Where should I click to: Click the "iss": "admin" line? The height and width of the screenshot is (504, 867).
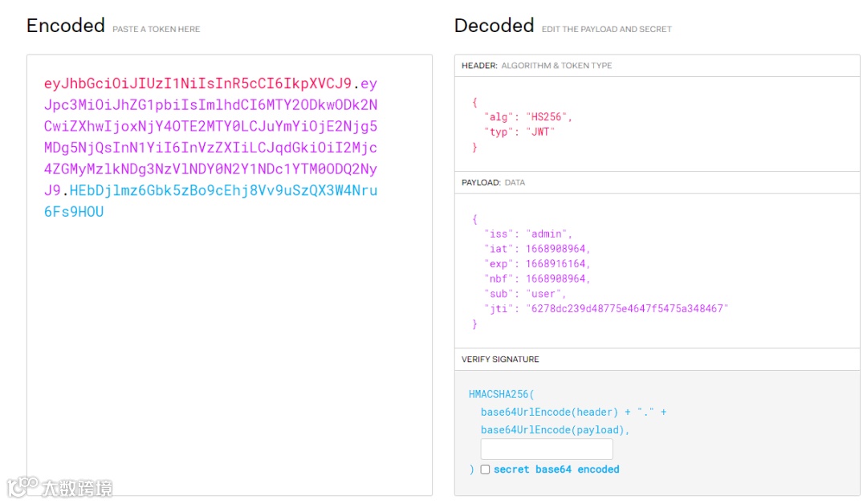tap(527, 234)
